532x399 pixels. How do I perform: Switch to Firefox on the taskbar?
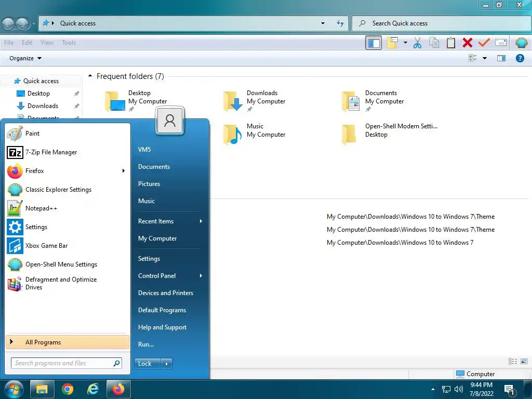118,389
